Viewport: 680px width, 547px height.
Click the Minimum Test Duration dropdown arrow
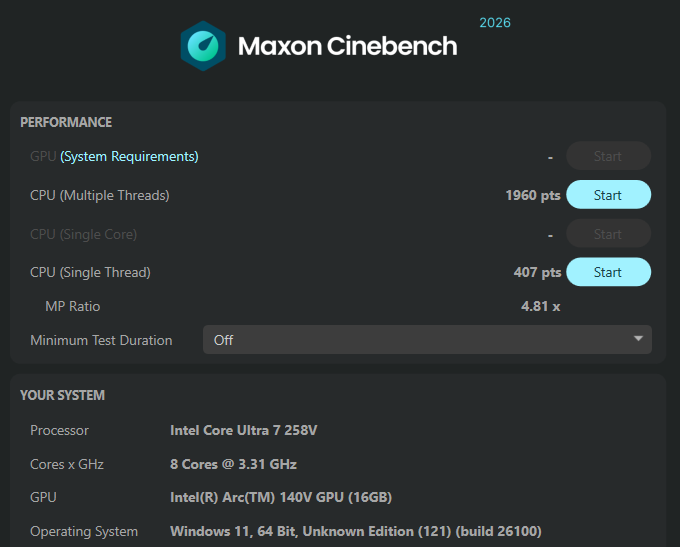point(638,339)
